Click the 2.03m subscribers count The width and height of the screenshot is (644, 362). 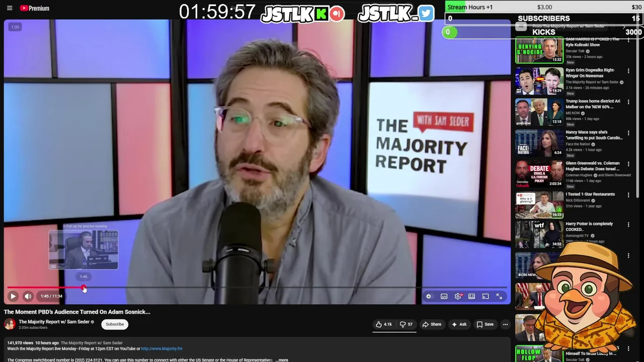click(x=33, y=328)
